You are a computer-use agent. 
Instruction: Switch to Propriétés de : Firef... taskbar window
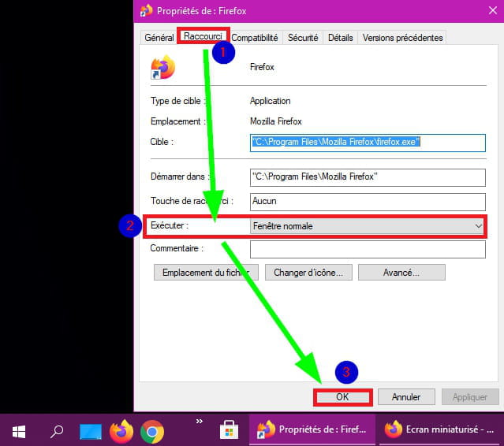(x=312, y=429)
